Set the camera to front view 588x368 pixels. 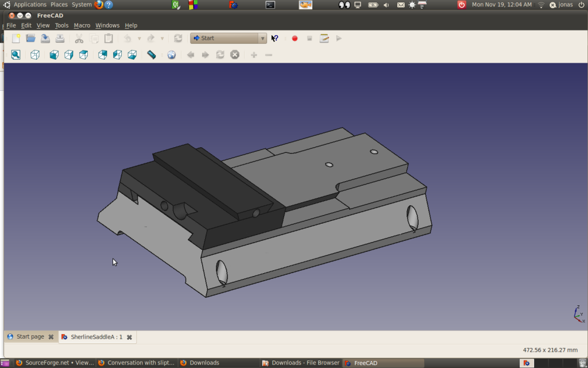54,55
